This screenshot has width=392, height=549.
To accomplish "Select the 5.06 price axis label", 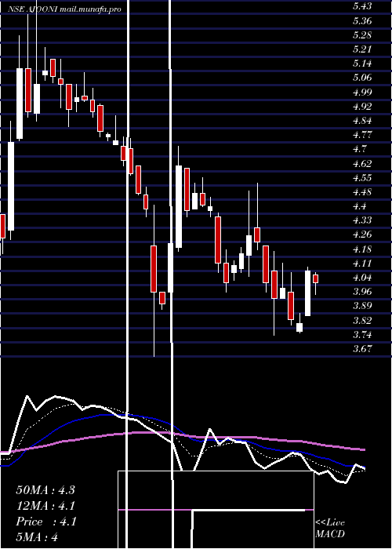I will pyautogui.click(x=362, y=78).
